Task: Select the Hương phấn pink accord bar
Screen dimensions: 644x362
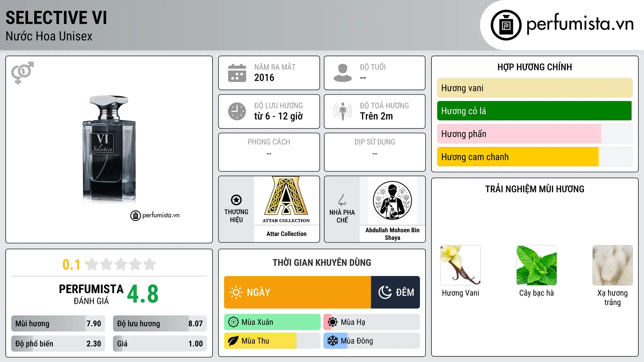Action: click(x=535, y=134)
